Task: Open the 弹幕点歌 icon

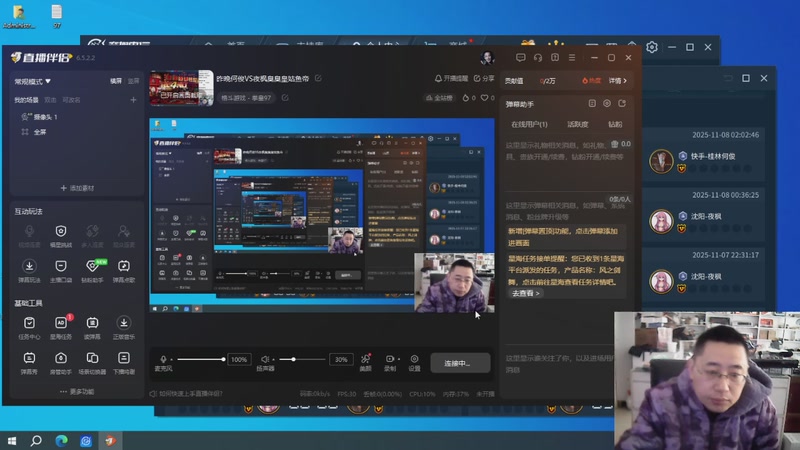Action: 124,266
